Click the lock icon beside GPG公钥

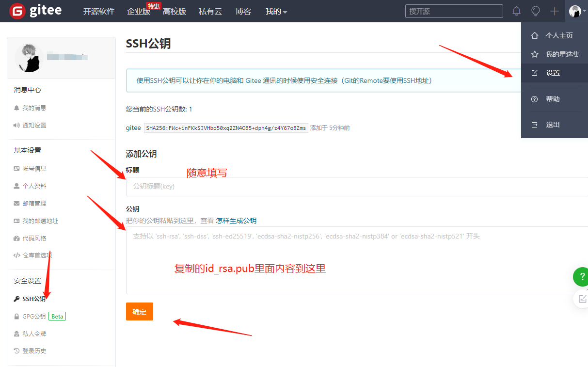[x=17, y=316]
